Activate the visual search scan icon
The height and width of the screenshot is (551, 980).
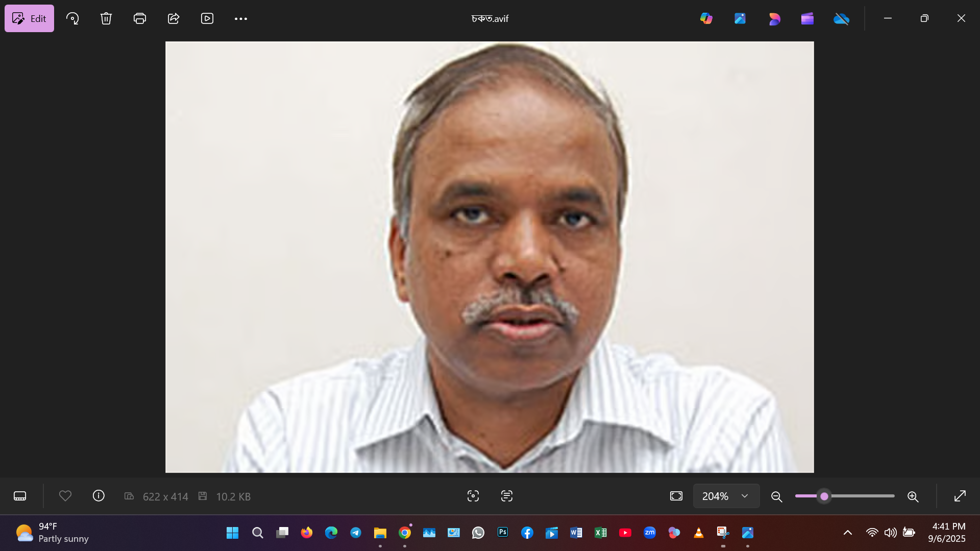[473, 496]
